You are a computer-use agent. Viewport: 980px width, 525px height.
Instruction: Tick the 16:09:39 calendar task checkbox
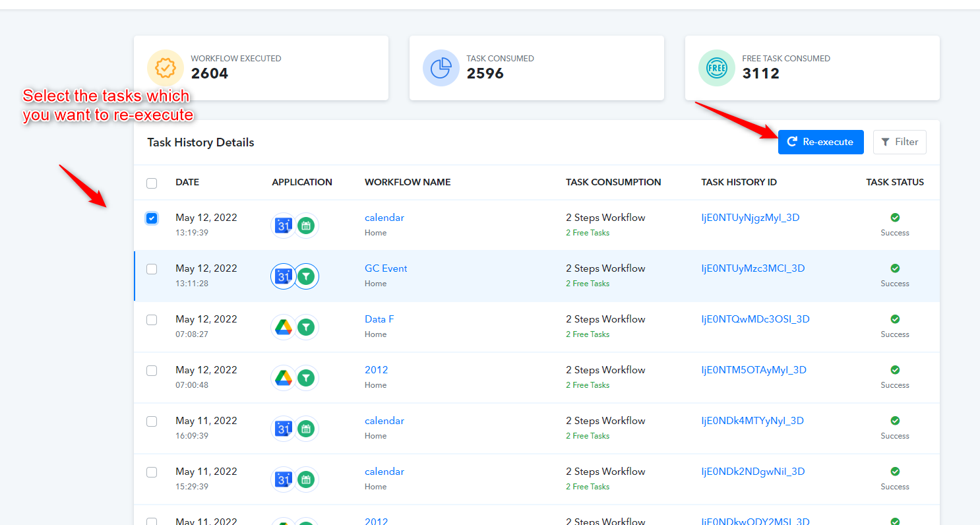pos(152,421)
